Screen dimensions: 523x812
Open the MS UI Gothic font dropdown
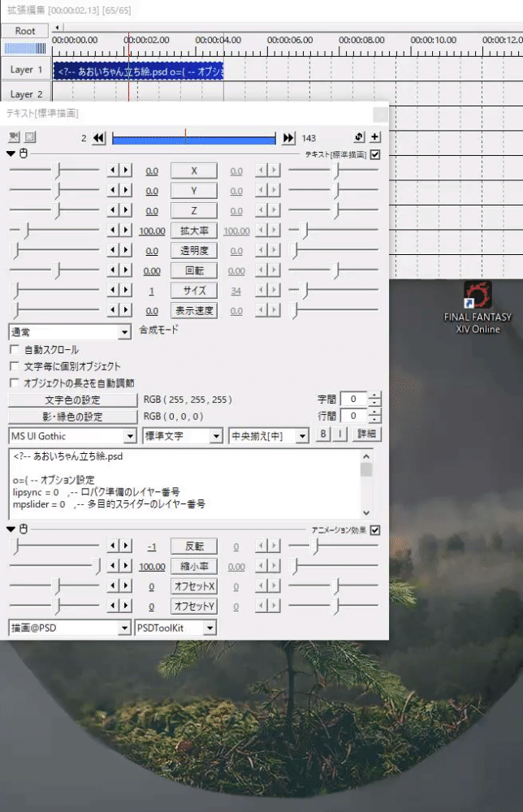pyautogui.click(x=72, y=436)
